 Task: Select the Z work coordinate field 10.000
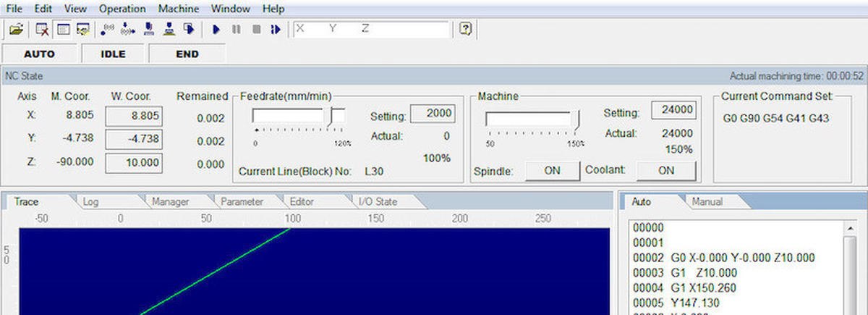click(x=134, y=163)
